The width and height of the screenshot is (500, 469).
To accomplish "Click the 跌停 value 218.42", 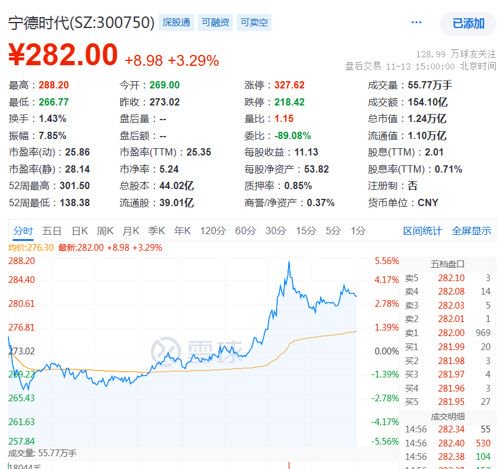I will (289, 102).
